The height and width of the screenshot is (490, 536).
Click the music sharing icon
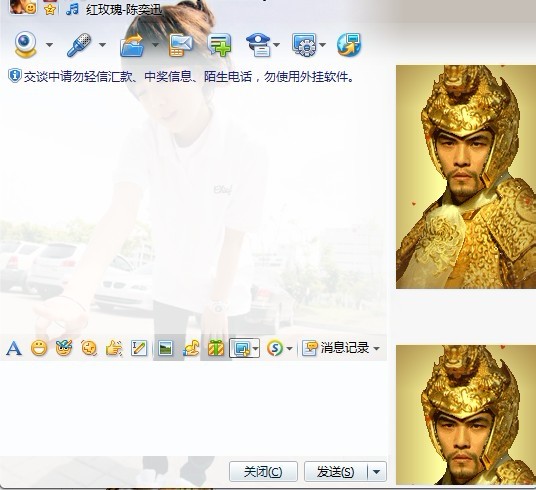191,348
